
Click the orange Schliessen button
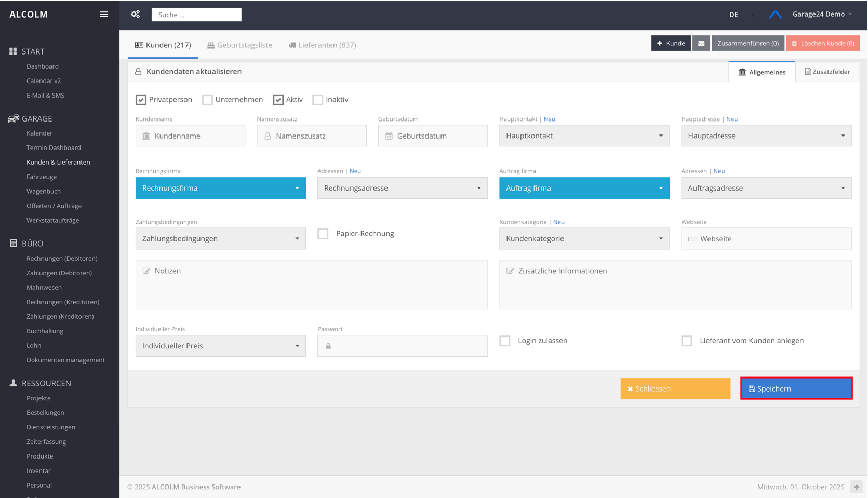click(x=675, y=388)
